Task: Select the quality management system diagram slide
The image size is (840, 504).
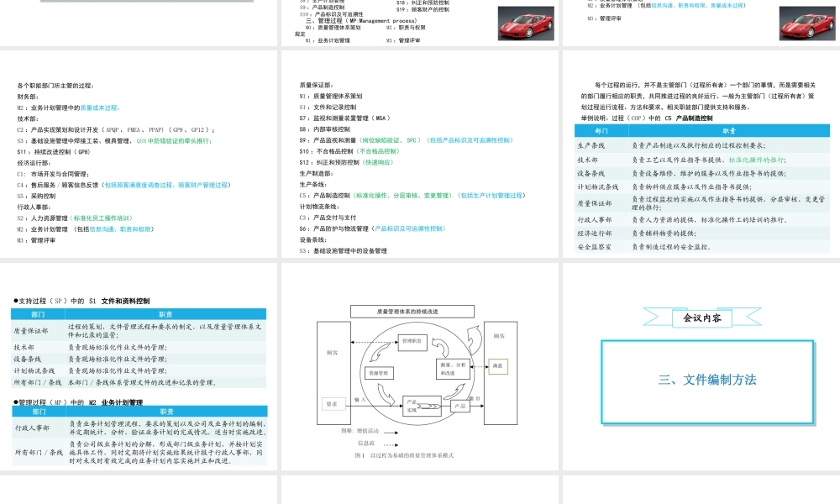Action: pyautogui.click(x=420, y=366)
